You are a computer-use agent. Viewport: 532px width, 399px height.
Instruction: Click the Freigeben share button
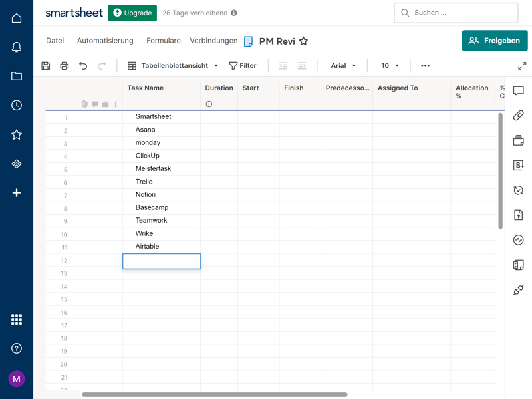click(x=495, y=41)
